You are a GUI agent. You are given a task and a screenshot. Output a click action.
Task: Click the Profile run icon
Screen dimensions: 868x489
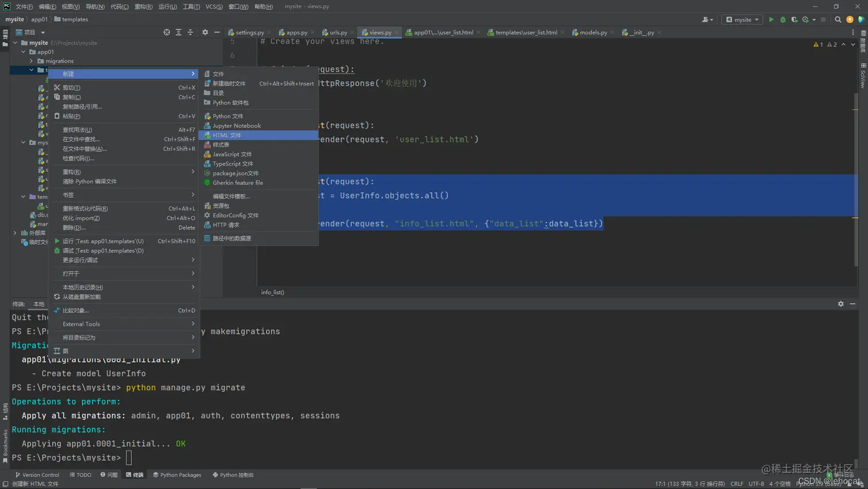pos(805,20)
